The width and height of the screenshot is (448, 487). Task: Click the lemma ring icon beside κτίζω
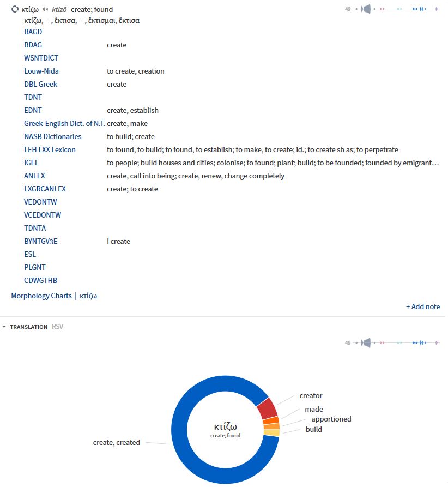coord(15,9)
